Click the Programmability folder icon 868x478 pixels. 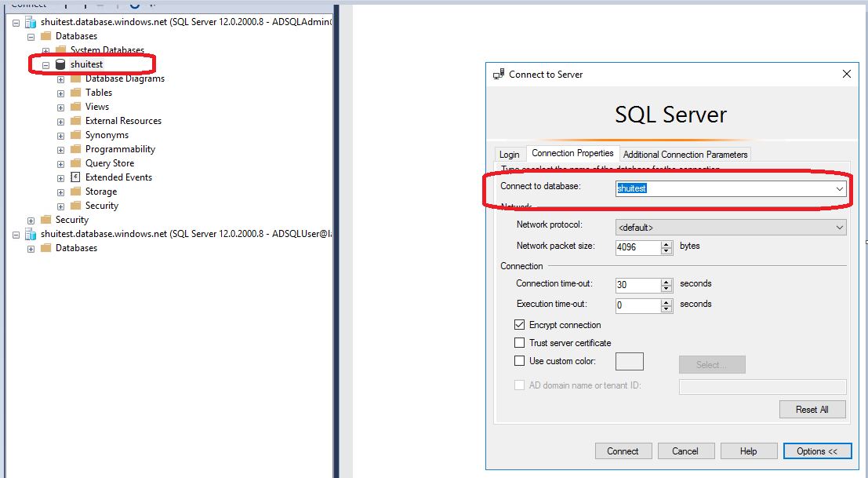point(75,149)
